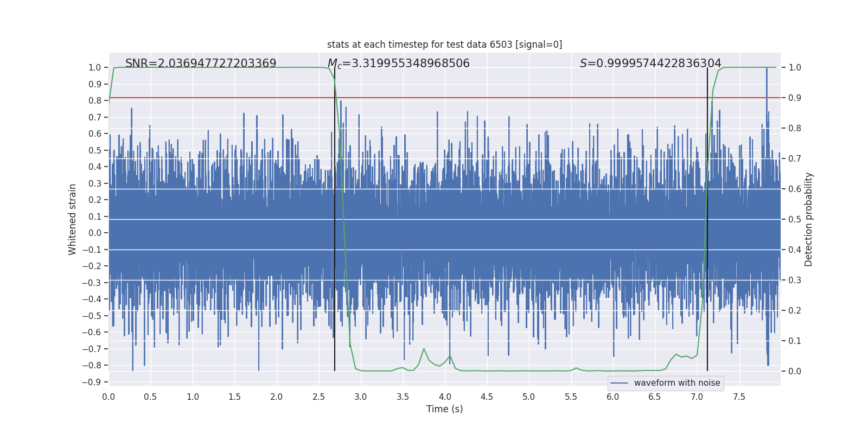
Task: Click the Time (s) axis label
Action: coord(444,409)
